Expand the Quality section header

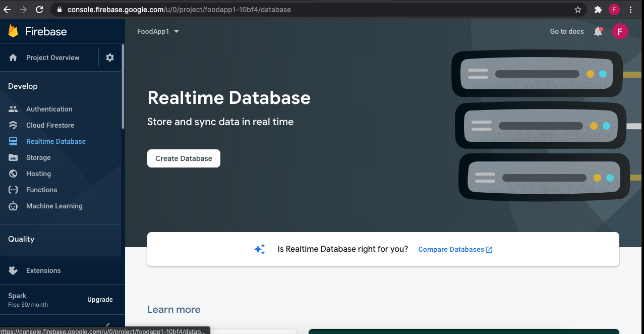(21, 239)
